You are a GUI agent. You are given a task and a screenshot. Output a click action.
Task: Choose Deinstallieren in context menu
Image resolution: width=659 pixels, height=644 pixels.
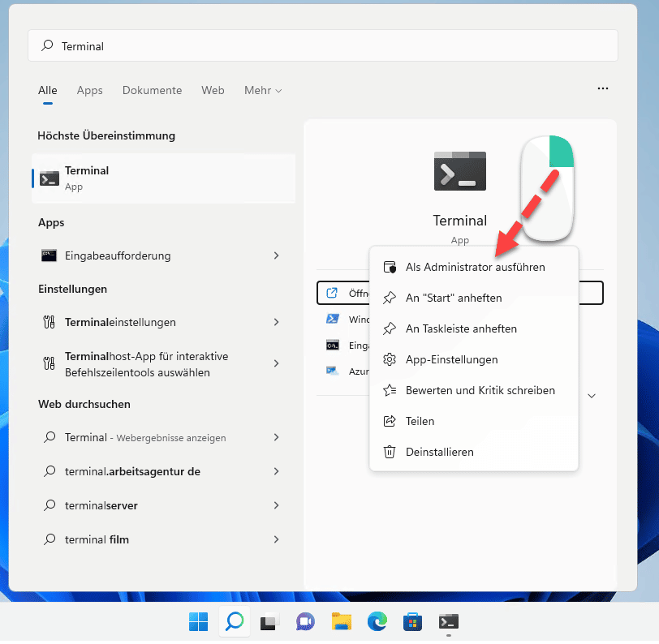474,453
